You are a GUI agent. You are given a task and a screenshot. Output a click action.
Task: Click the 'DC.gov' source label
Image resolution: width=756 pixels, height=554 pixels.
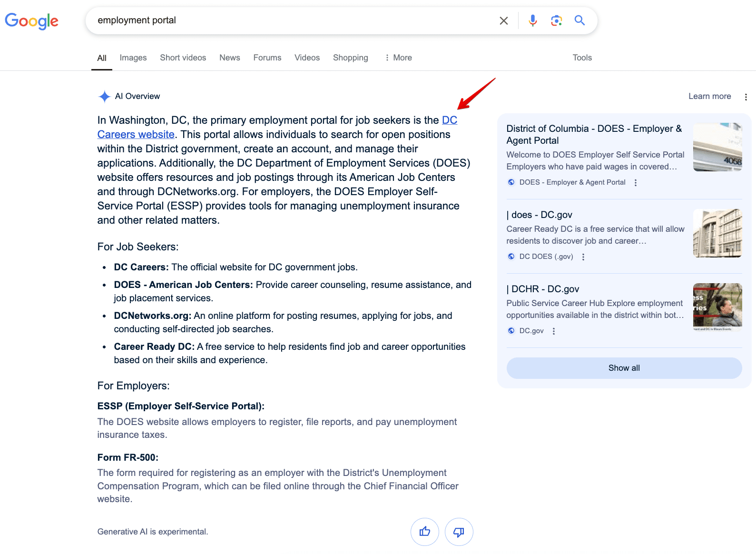(x=531, y=331)
